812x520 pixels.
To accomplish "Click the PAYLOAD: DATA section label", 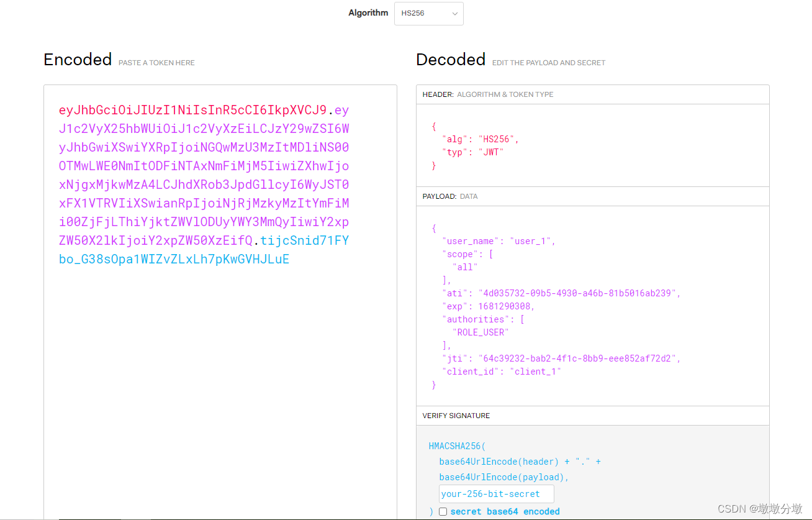I will [450, 196].
